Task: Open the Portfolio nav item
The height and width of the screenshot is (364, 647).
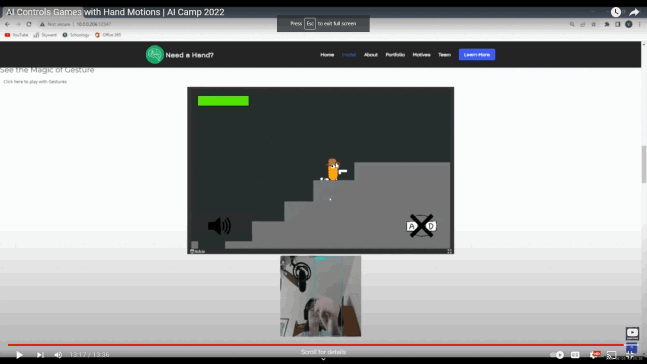Action: pyautogui.click(x=395, y=54)
